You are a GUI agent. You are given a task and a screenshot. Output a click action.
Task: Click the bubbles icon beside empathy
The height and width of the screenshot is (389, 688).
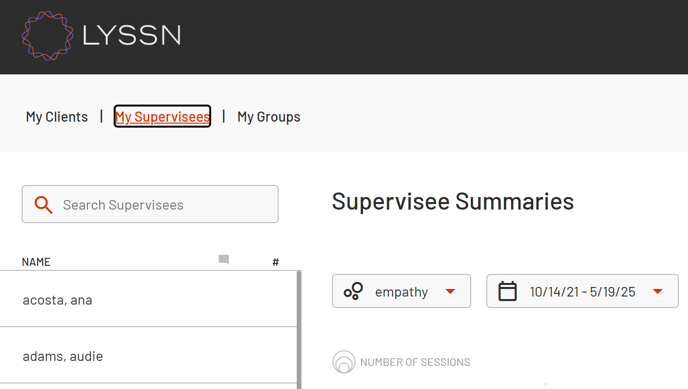[x=353, y=291]
